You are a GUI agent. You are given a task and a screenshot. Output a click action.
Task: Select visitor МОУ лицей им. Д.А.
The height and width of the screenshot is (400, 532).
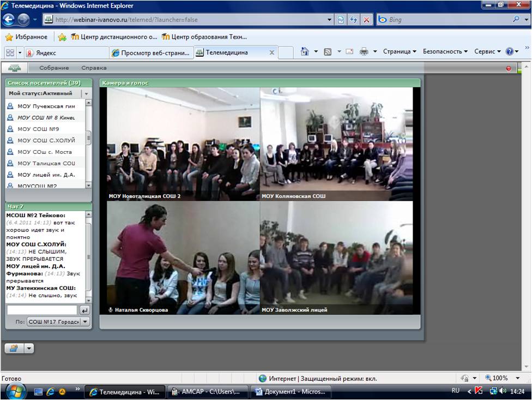[45, 175]
